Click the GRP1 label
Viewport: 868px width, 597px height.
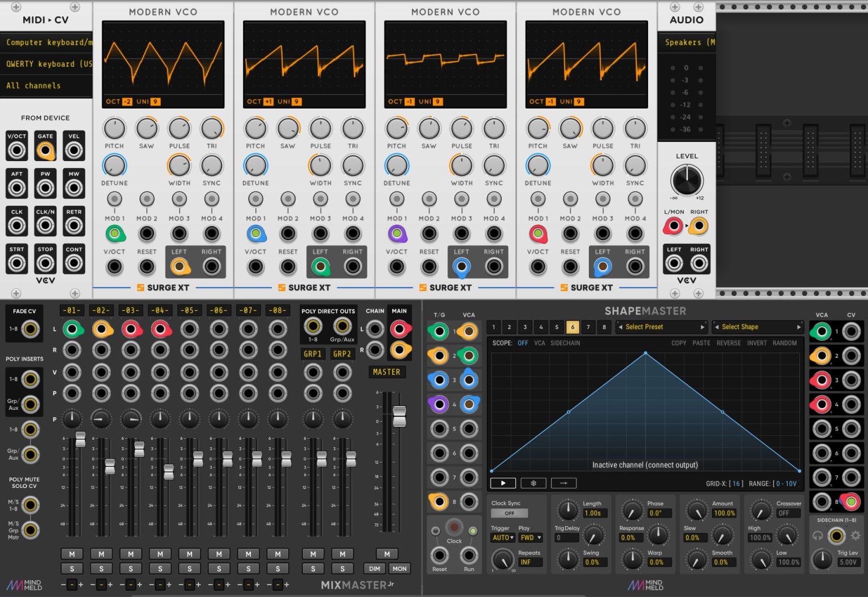(x=313, y=354)
